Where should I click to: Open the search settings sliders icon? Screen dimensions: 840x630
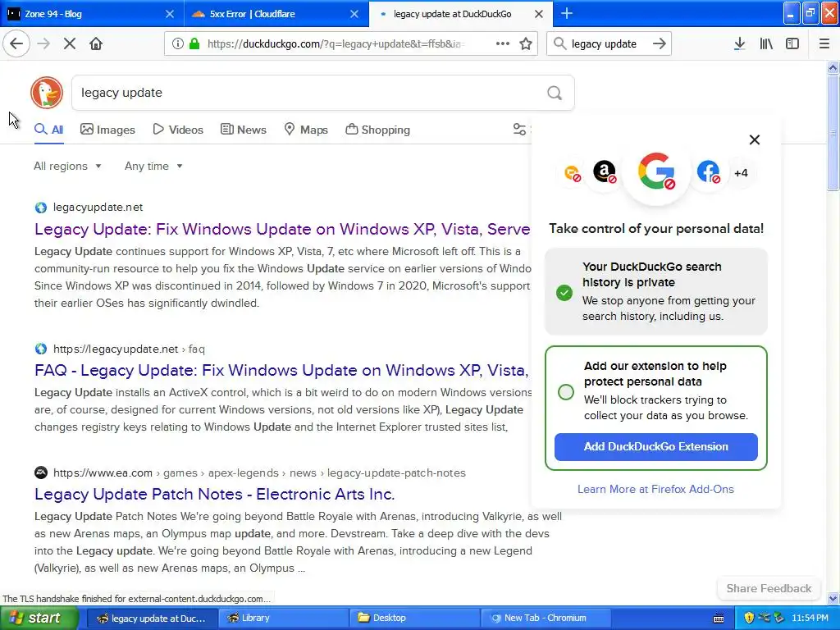pyautogui.click(x=519, y=129)
